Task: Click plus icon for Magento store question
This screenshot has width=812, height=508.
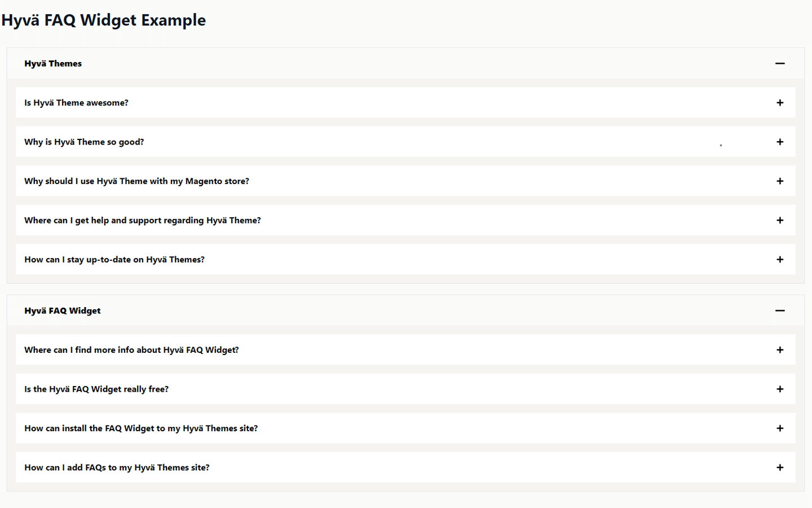Action: click(x=780, y=181)
